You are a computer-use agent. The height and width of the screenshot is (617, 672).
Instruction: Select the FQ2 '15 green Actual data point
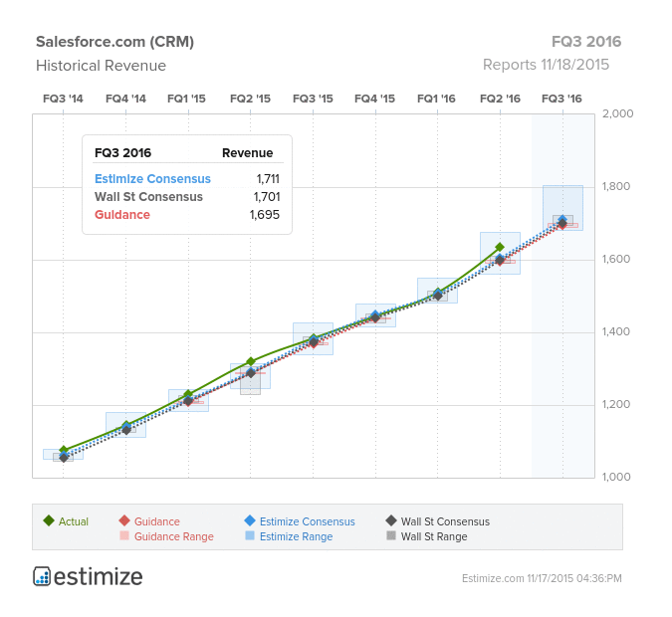tap(251, 362)
